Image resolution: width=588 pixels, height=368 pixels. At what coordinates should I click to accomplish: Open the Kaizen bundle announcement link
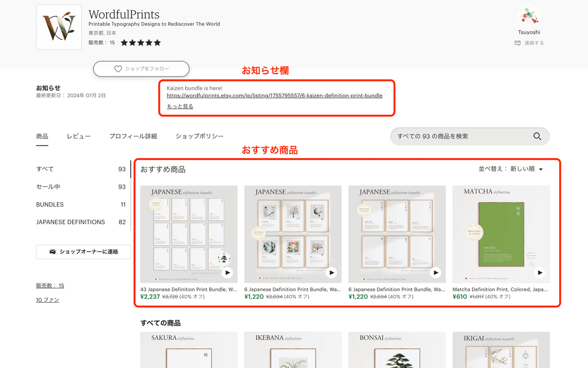point(274,96)
